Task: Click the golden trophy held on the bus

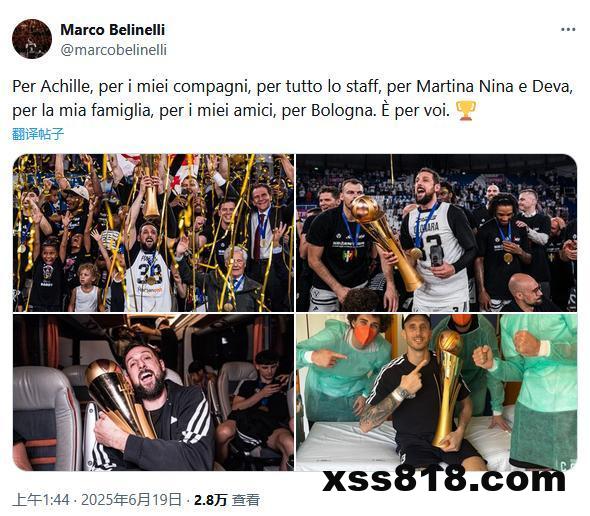Action: (119, 397)
